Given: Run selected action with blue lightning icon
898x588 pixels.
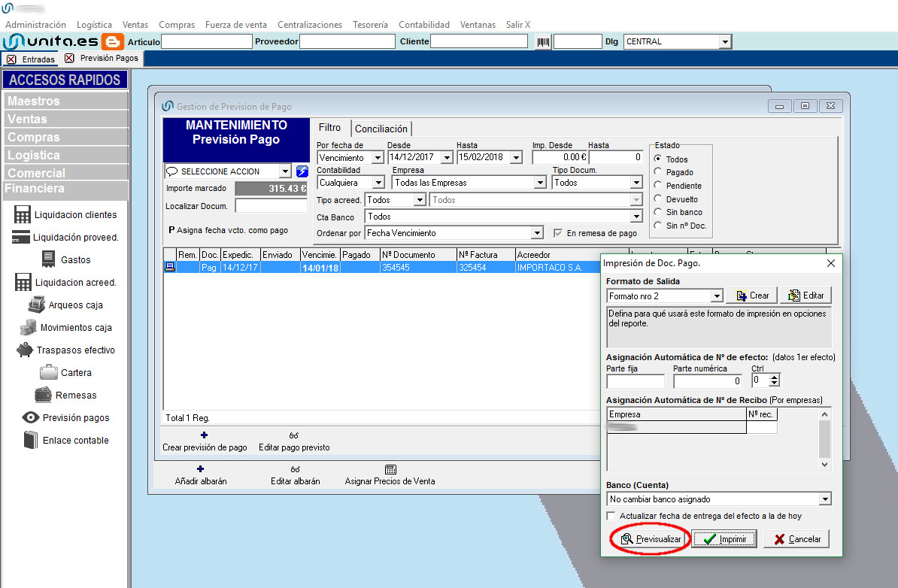Looking at the screenshot, I should tap(302, 171).
